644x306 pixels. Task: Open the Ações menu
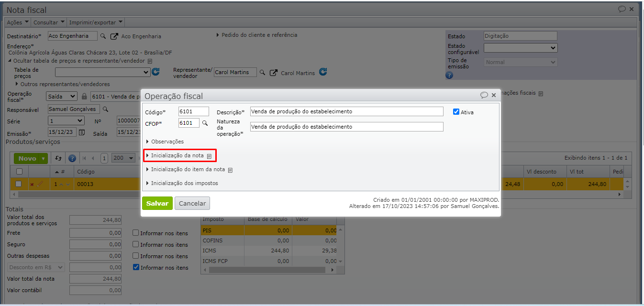point(18,22)
